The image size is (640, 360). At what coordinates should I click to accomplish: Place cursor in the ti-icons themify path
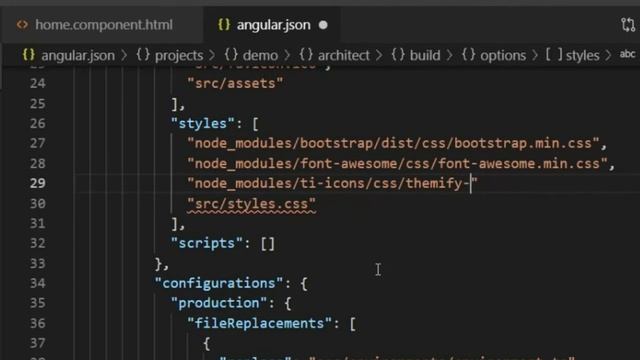[x=332, y=183]
